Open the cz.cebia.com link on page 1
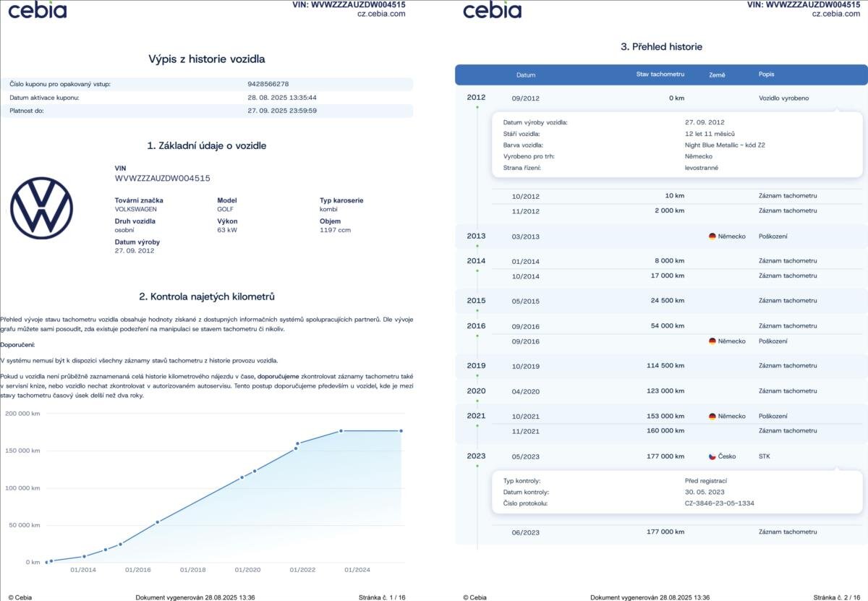The height and width of the screenshot is (601, 868). [x=381, y=14]
